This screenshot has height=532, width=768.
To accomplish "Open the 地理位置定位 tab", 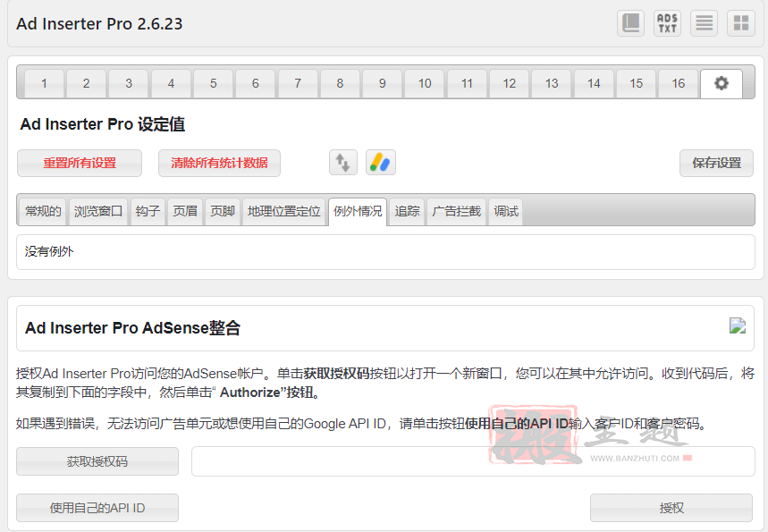I will 283,212.
